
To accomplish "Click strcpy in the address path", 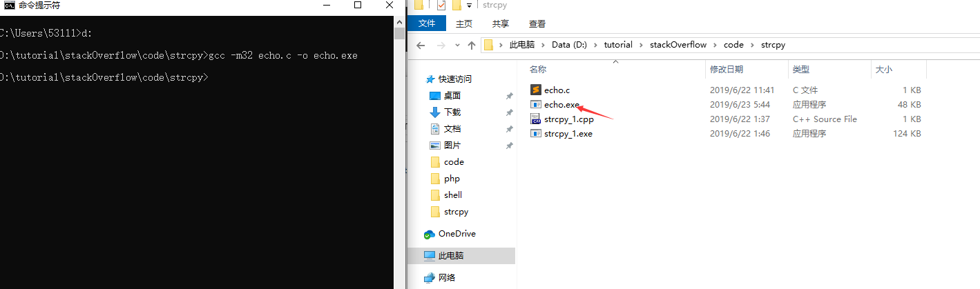I will [x=773, y=45].
